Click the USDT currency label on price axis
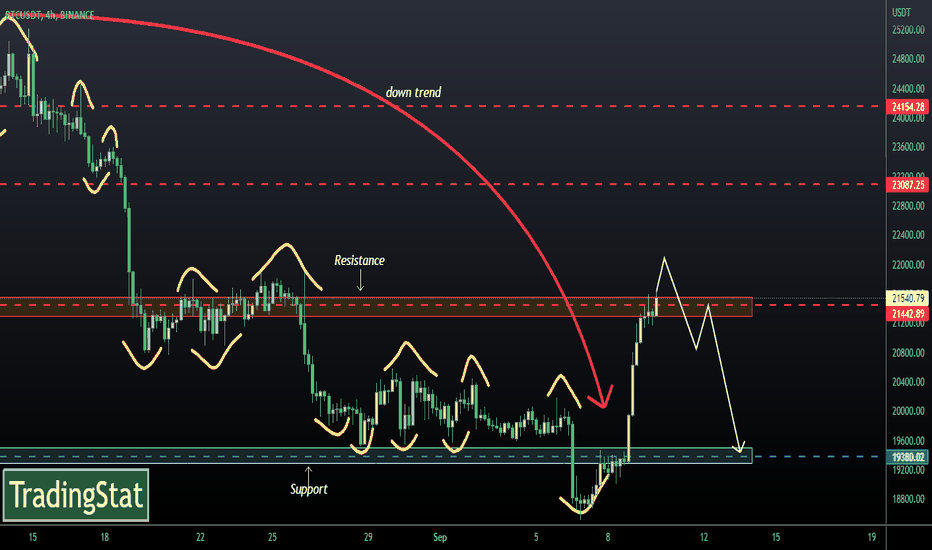 (x=901, y=12)
